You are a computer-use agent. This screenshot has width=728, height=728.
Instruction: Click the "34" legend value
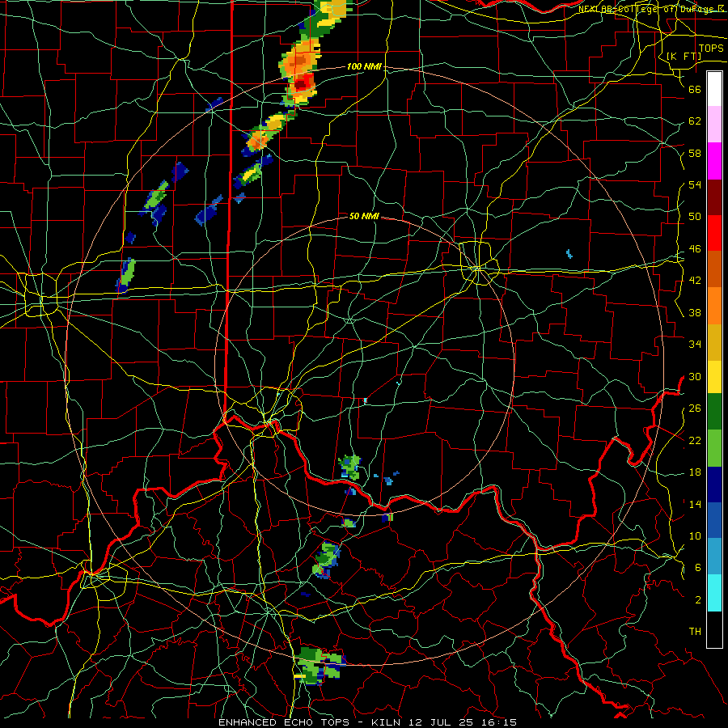pyautogui.click(x=695, y=344)
